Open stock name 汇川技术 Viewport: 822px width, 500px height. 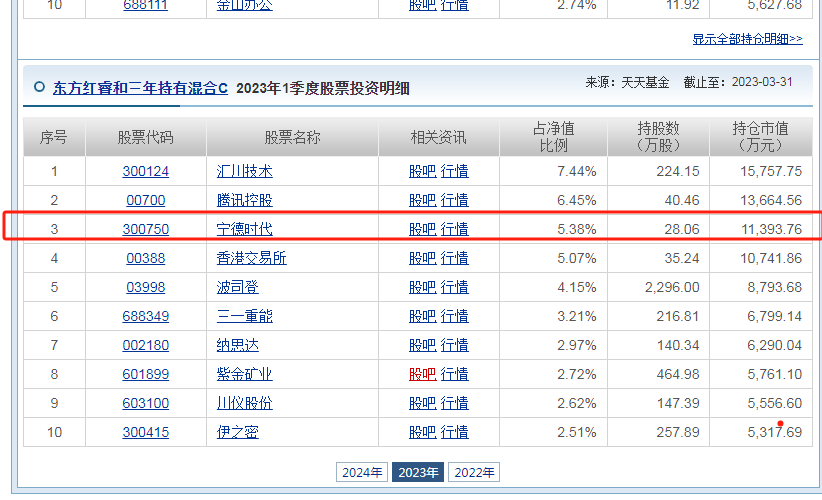244,171
